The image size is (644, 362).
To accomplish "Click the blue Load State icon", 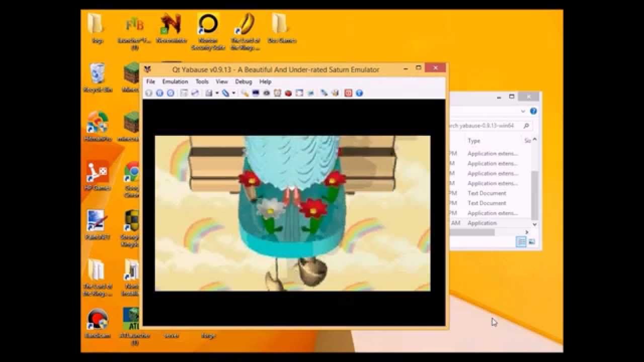I will [225, 93].
